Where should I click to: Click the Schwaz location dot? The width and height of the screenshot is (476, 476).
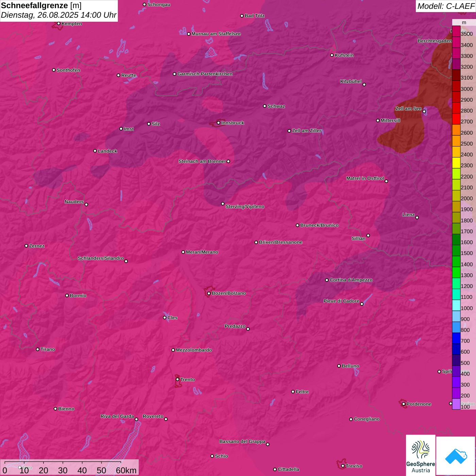tap(265, 106)
